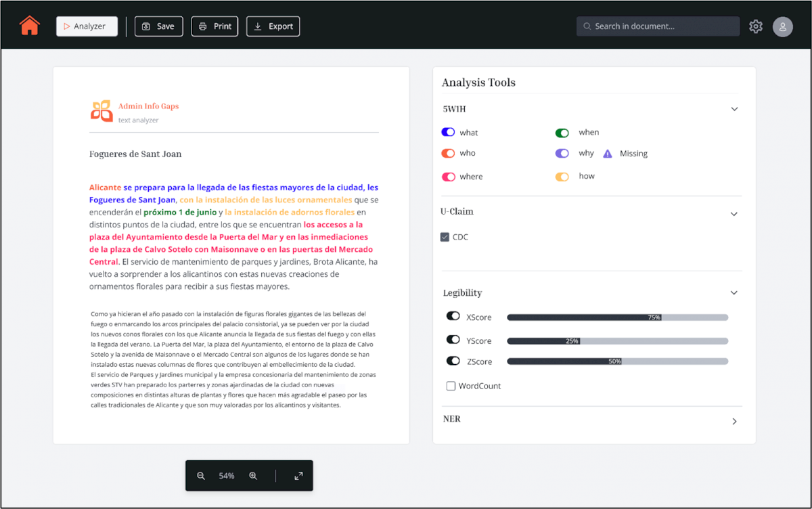Click the Missing warning triangle icon
The image size is (812, 509).
pos(608,154)
